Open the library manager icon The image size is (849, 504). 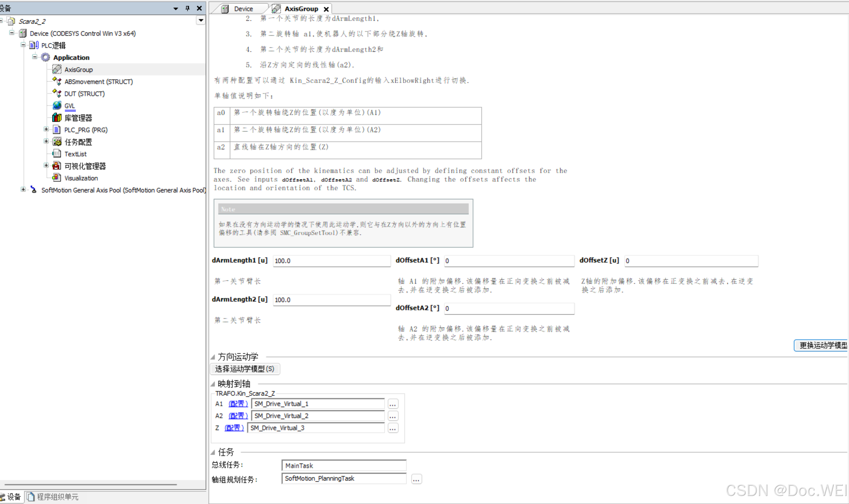[57, 117]
